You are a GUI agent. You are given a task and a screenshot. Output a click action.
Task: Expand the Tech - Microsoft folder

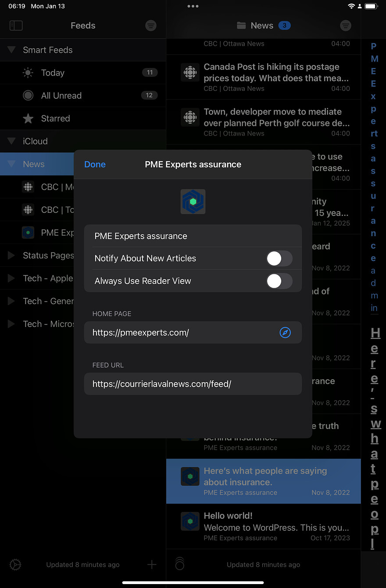[11, 324]
